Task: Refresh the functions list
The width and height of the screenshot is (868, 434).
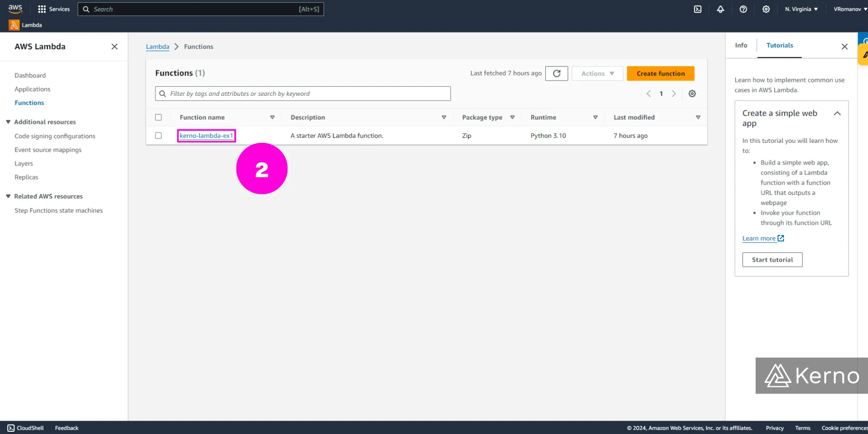Action: click(557, 73)
